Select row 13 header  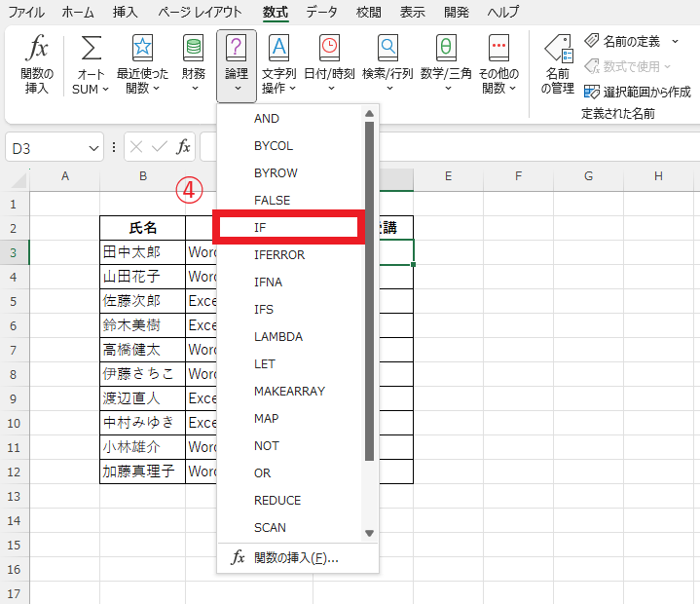[15, 496]
